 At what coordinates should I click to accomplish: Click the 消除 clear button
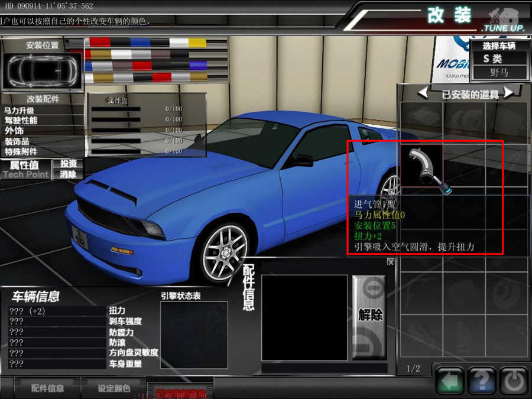(69, 174)
